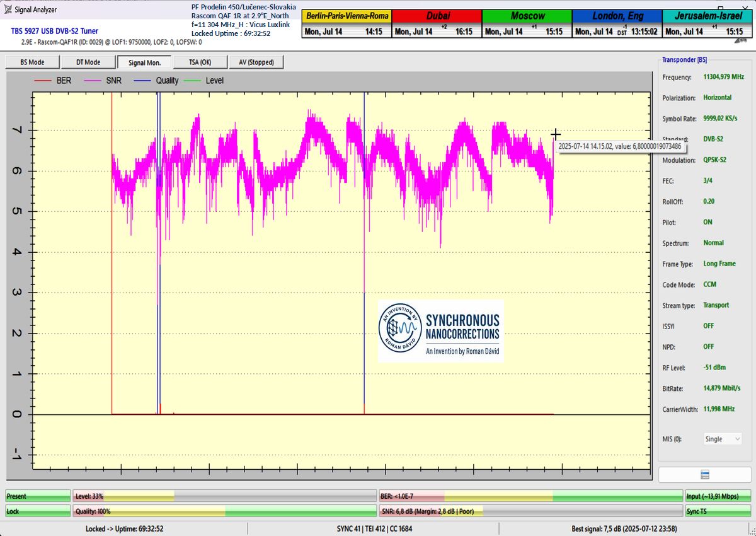Open the TSA (OK) tab
This screenshot has height=536, width=756.
200,62
